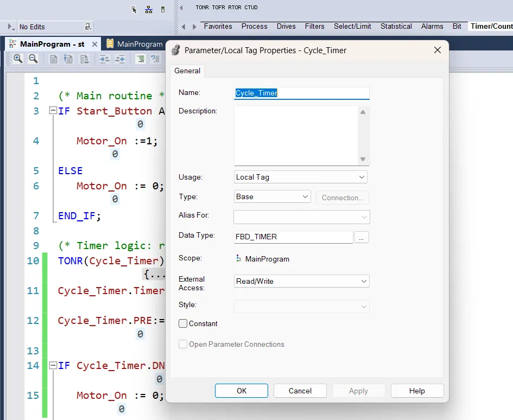Open the Filters instruction tab
Image resolution: width=513 pixels, height=420 pixels.
click(314, 27)
